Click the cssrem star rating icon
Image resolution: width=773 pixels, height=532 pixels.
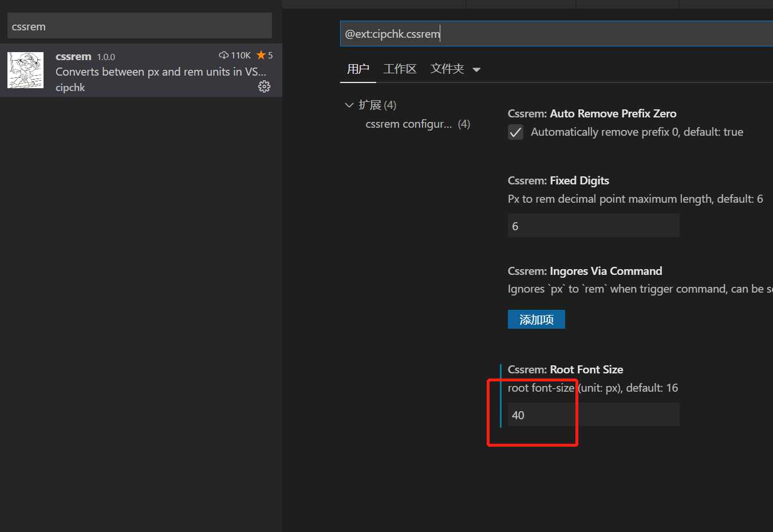261,55
